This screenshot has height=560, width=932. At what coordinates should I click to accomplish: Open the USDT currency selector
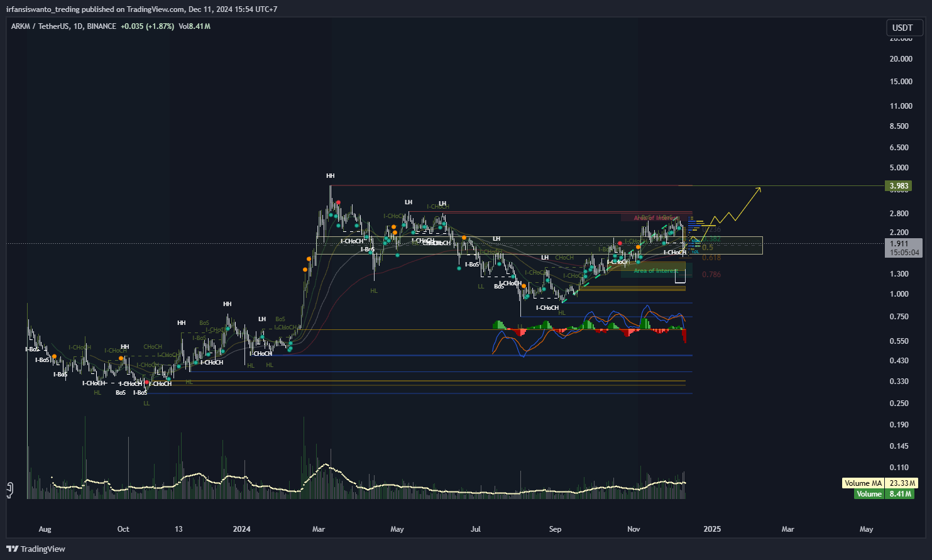[x=902, y=28]
